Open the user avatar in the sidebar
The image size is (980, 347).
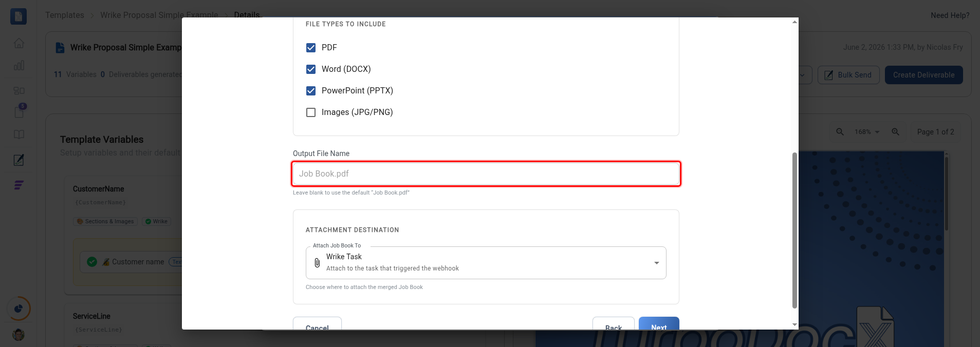click(19, 335)
